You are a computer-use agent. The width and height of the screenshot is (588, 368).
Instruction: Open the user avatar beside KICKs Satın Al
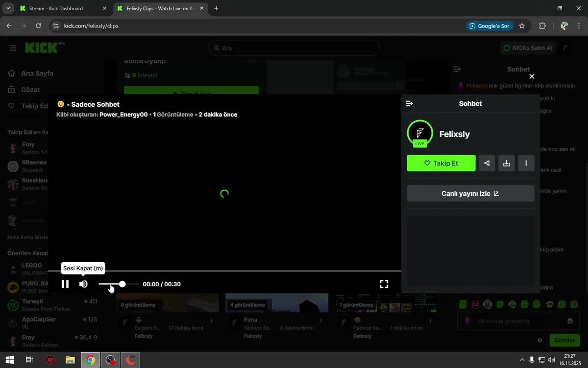tap(565, 48)
